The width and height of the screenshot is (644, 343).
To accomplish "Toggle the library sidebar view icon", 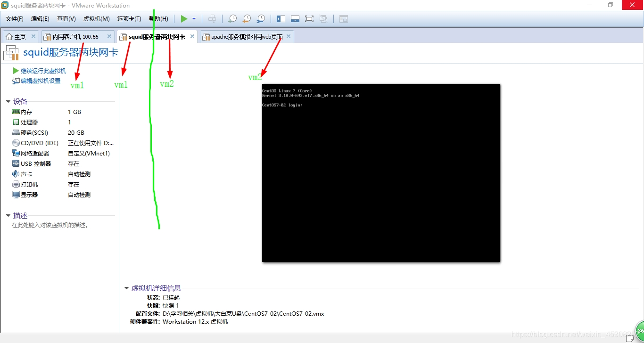I will [281, 19].
